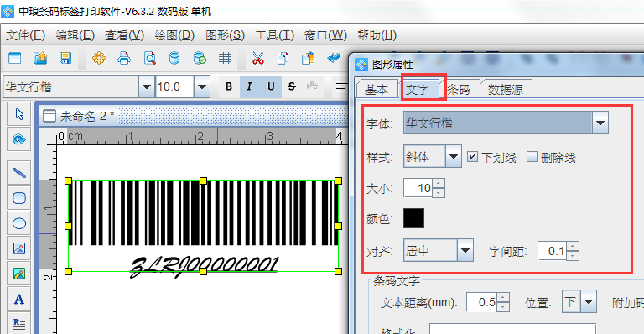Uncheck the 下划线 underline checkbox
Image resolution: width=644 pixels, height=334 pixels.
472,157
